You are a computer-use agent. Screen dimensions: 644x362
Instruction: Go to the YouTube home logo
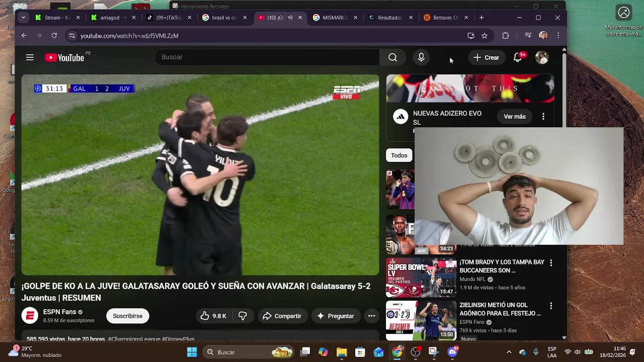(64, 58)
